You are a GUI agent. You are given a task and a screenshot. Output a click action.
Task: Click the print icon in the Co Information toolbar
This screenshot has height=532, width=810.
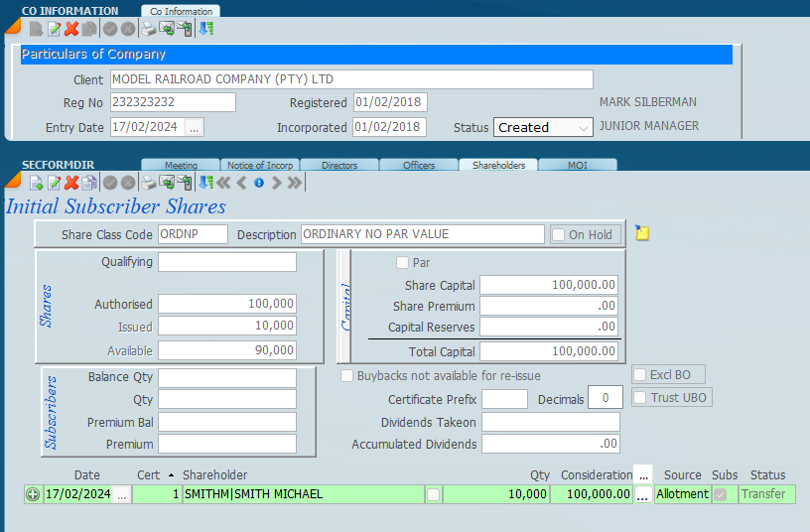coord(149,29)
